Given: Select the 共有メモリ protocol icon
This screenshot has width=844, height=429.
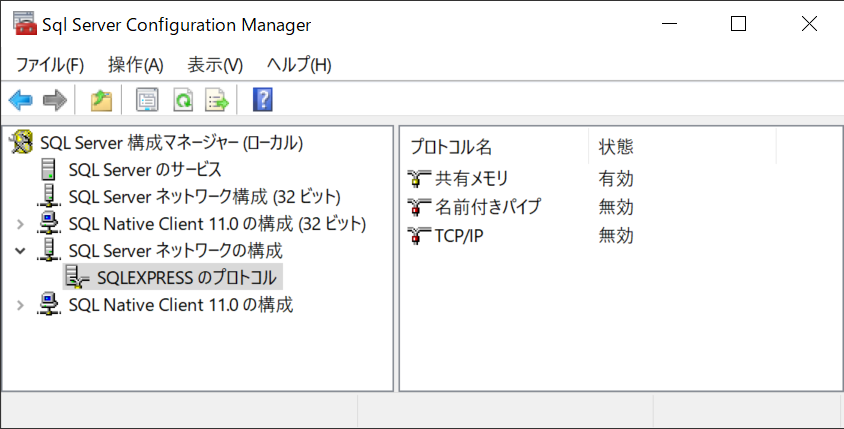Looking at the screenshot, I should tap(419, 180).
